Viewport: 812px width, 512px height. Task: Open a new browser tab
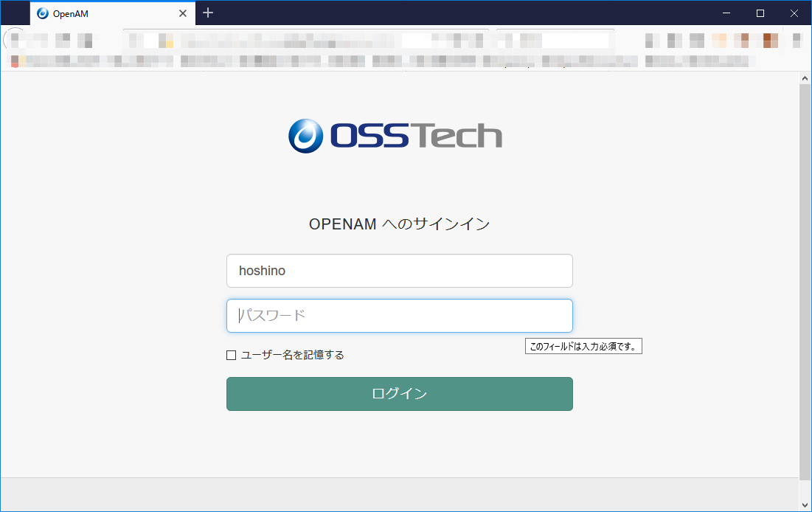[208, 13]
